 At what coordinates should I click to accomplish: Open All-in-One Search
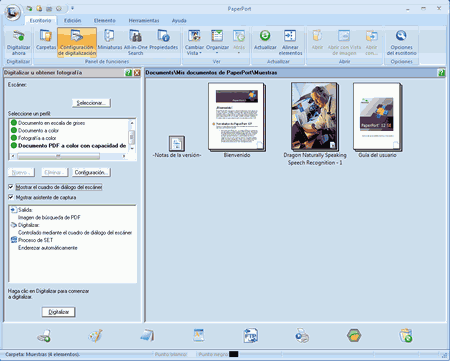pos(135,42)
